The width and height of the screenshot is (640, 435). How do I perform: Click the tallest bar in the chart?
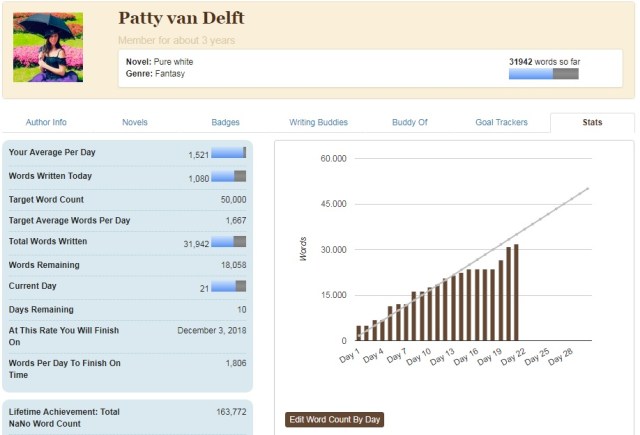(516, 292)
